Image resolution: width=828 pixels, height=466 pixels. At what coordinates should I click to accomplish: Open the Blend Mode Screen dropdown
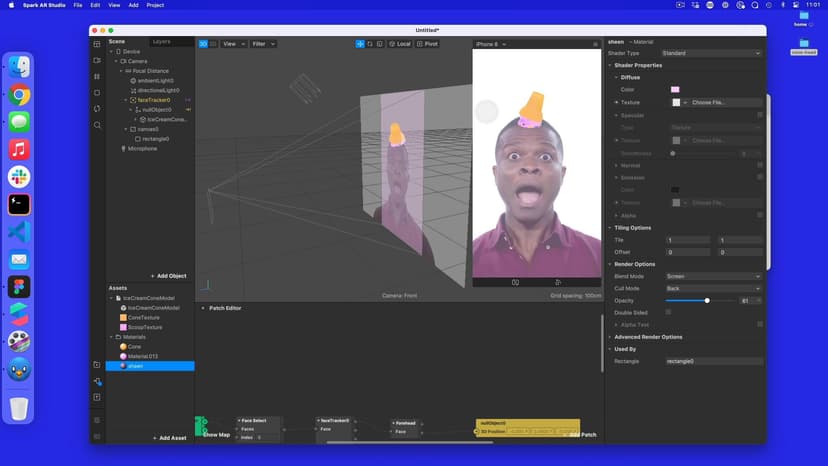tap(713, 276)
